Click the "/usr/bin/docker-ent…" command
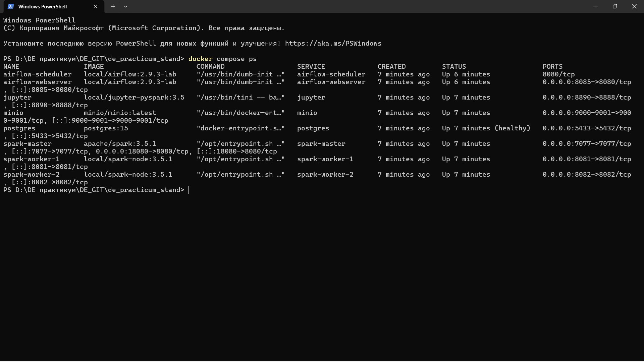The width and height of the screenshot is (644, 362). click(x=241, y=113)
